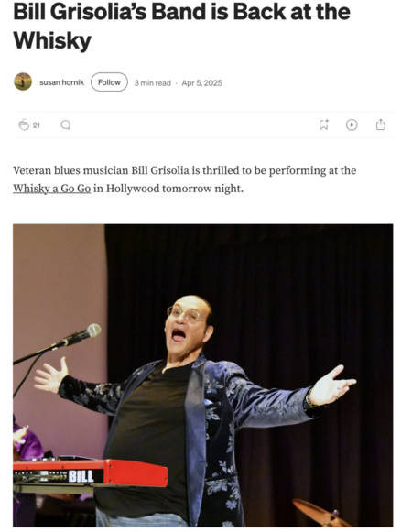This screenshot has width=412, height=532.
Task: Listen to the article via the play icon
Action: 352,125
